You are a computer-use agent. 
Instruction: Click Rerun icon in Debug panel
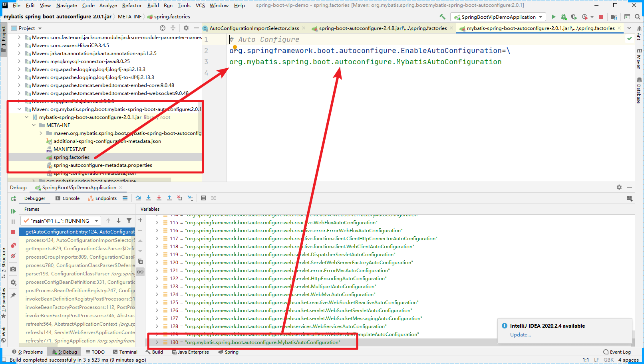13,198
